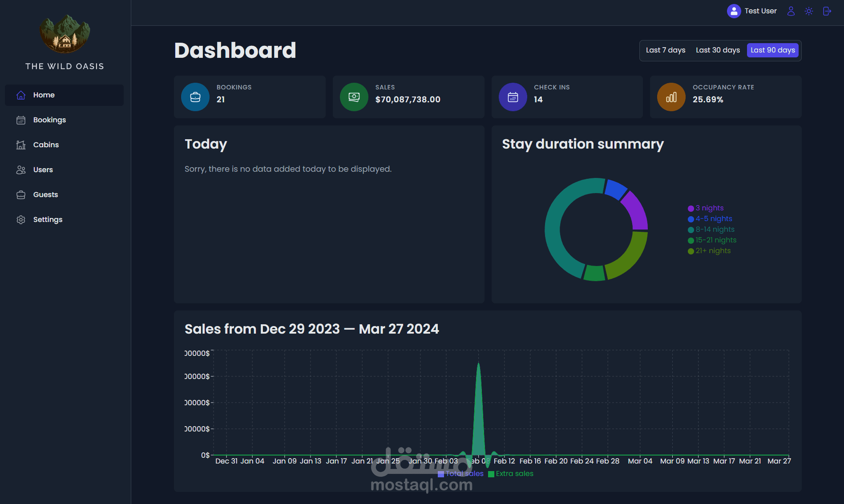Click the Extra sales chart legend
This screenshot has width=844, height=504.
(511, 474)
